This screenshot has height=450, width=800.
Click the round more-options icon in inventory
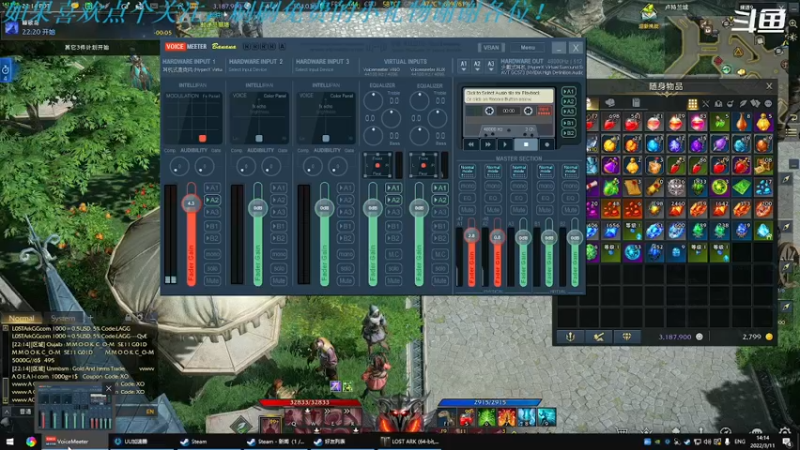768,104
